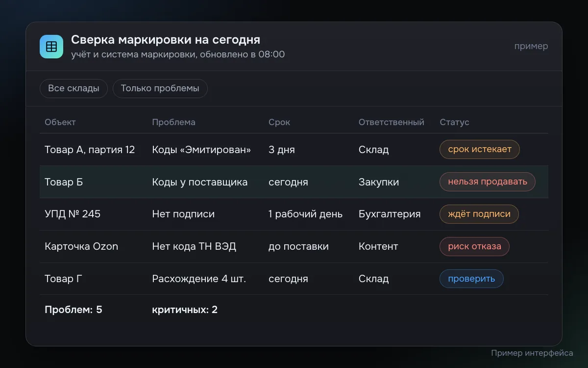Click the «срок истекает» status badge
Image resolution: width=588 pixels, height=368 pixels.
(x=480, y=149)
